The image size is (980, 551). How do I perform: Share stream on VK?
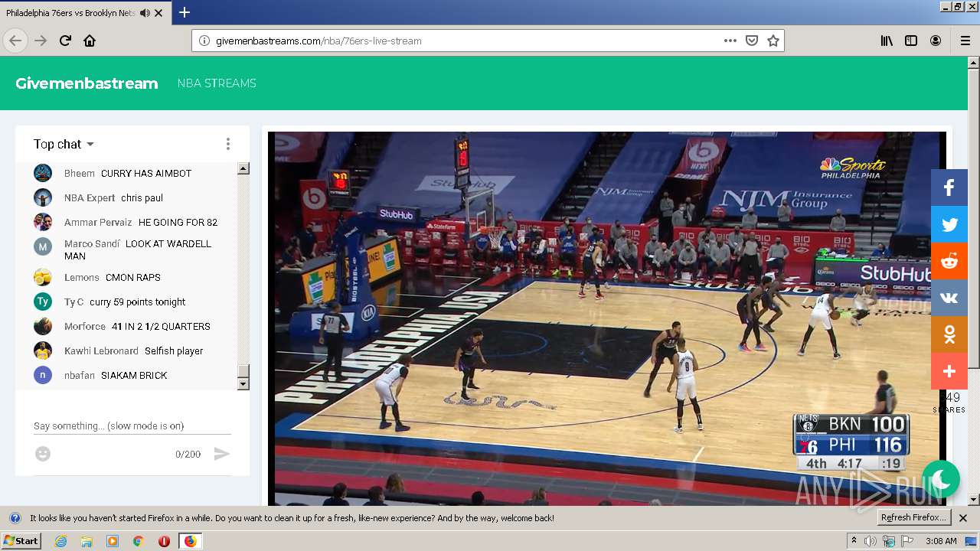tap(949, 298)
